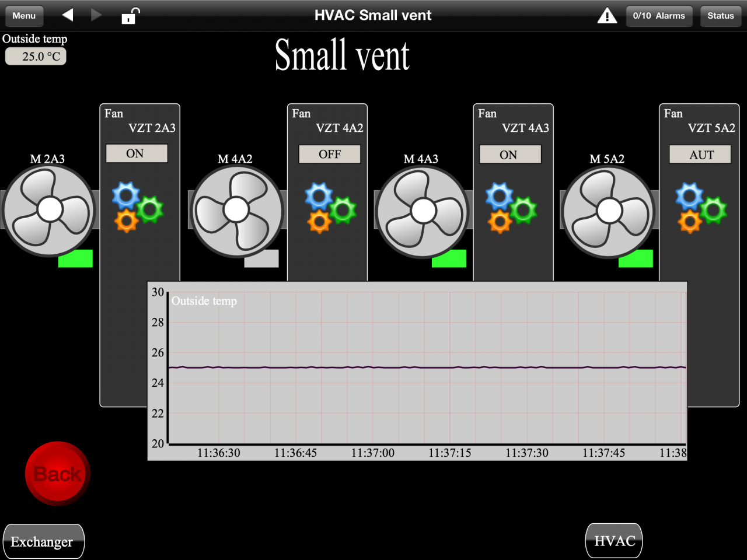Open the Menu in top bar
This screenshot has height=560, width=747.
(x=24, y=16)
